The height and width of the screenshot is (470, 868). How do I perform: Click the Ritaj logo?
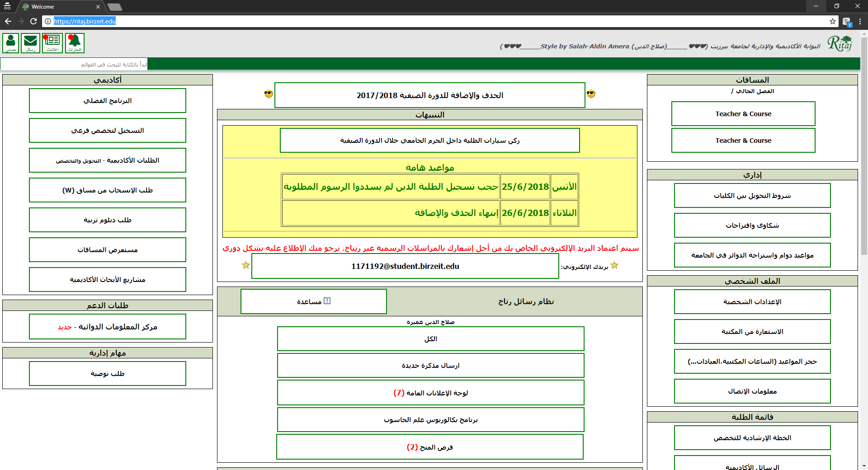coord(840,44)
